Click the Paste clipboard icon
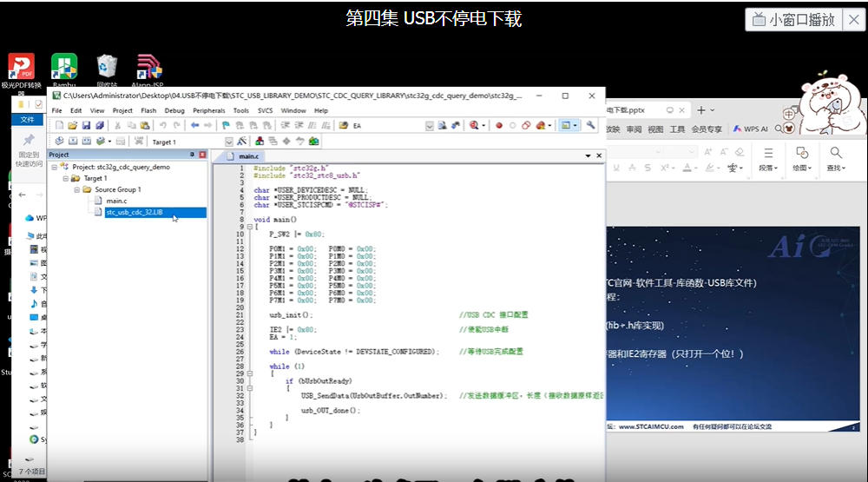Screen dimensions: 868x482 coord(145,126)
